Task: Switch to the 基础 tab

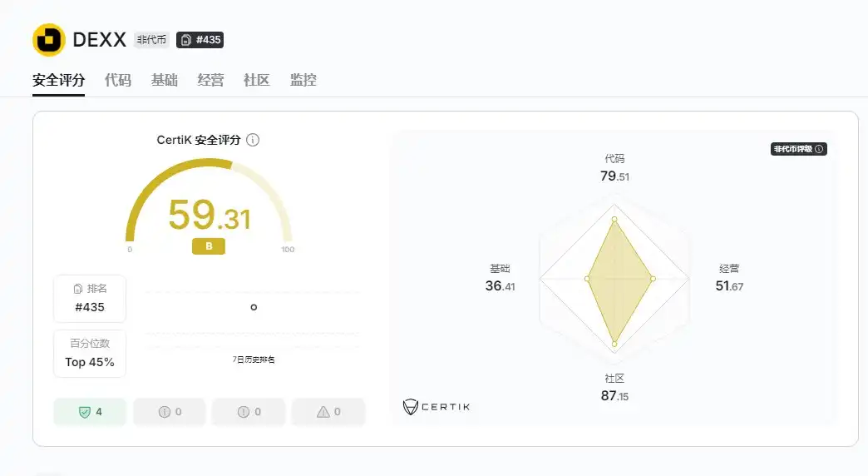Action: (x=165, y=81)
